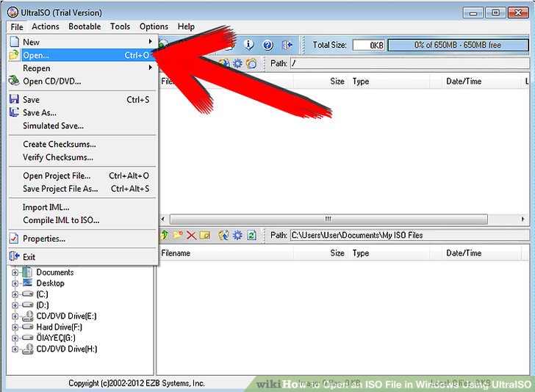The height and width of the screenshot is (392, 535).
Task: Open the Options menu
Action: pos(154,26)
